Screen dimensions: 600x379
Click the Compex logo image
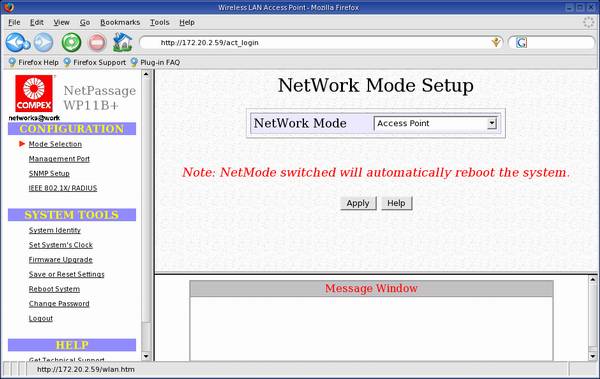pyautogui.click(x=34, y=93)
